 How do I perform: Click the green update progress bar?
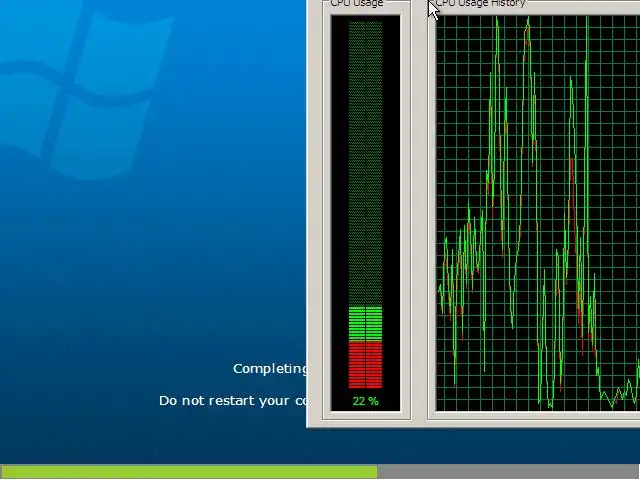click(189, 472)
